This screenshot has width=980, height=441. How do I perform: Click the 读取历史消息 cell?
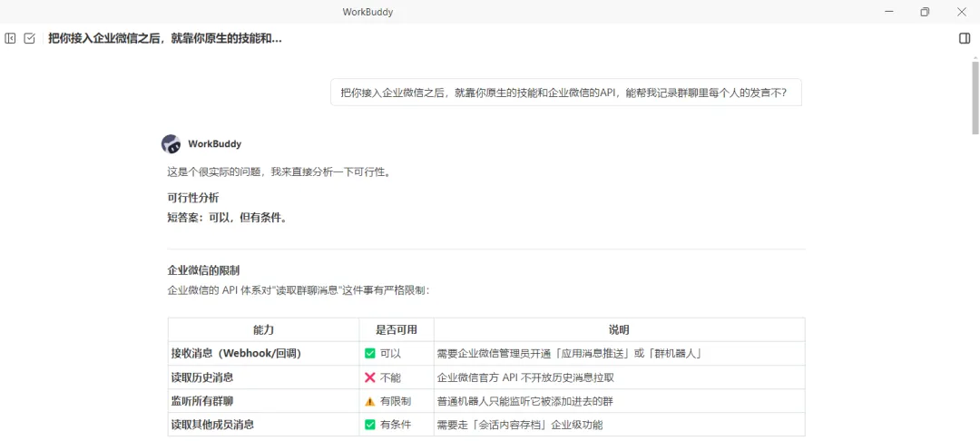263,377
